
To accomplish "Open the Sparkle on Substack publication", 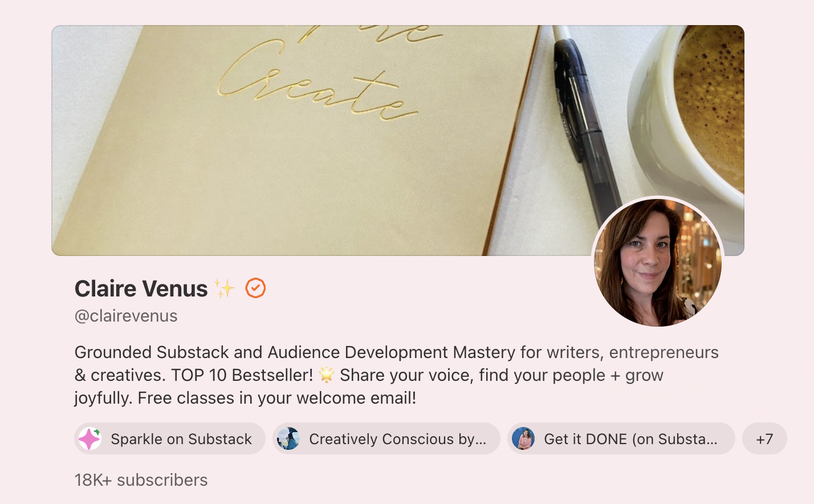I will (x=170, y=438).
